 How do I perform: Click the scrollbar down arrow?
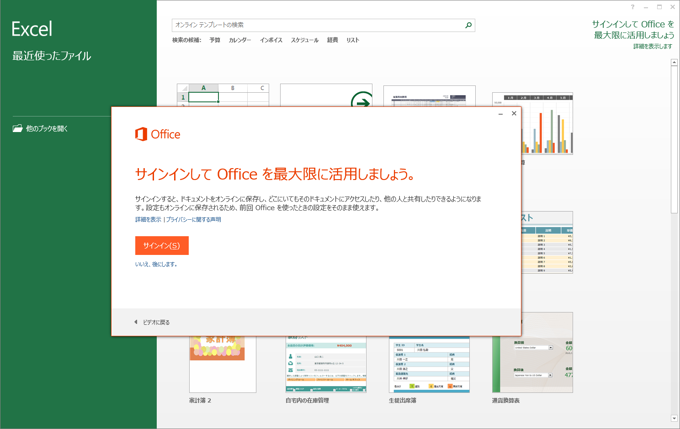tap(674, 419)
